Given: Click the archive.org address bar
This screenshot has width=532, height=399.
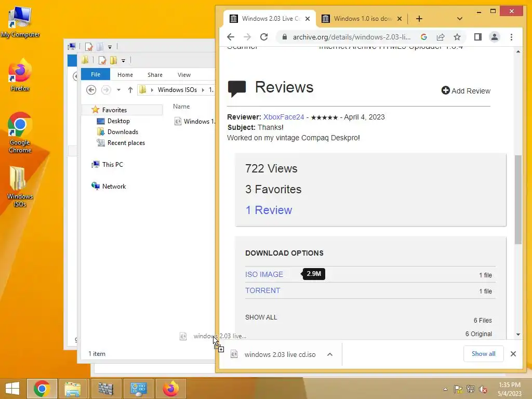Looking at the screenshot, I should [351, 37].
